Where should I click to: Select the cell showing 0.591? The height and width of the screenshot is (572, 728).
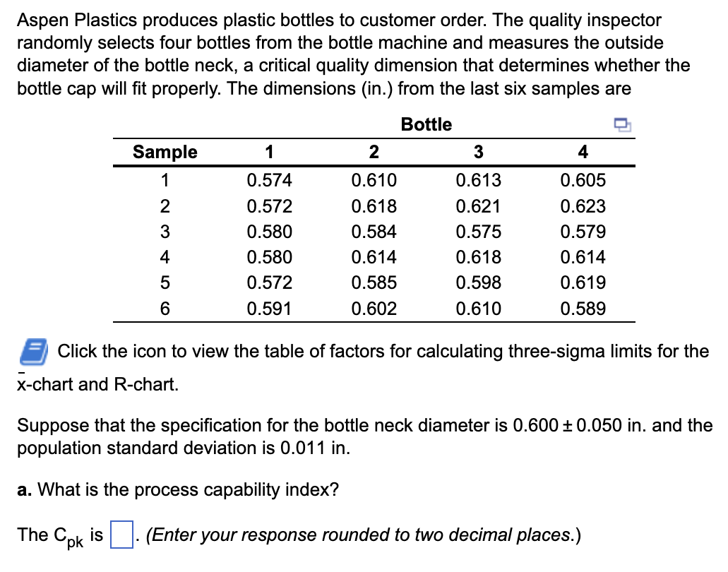click(269, 309)
